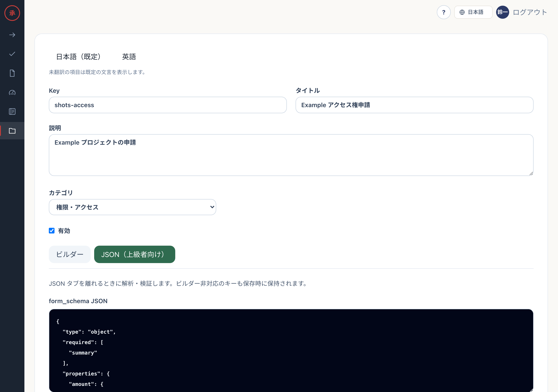Toggle the 有効 checkbox
558x392 pixels.
(51, 231)
